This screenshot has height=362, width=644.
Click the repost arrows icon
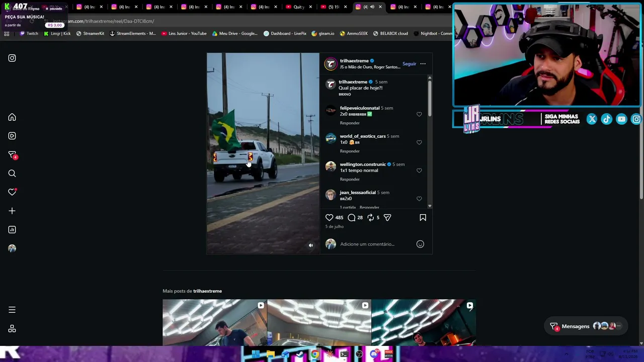[370, 217]
